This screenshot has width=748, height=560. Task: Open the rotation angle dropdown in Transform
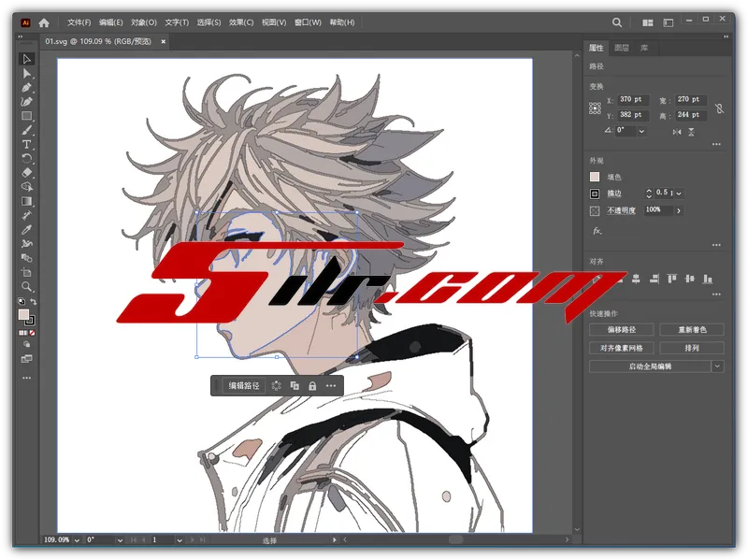point(642,131)
